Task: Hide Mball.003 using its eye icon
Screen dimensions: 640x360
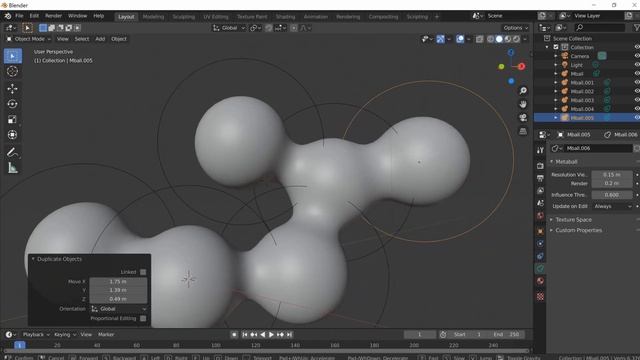Action: click(x=637, y=100)
